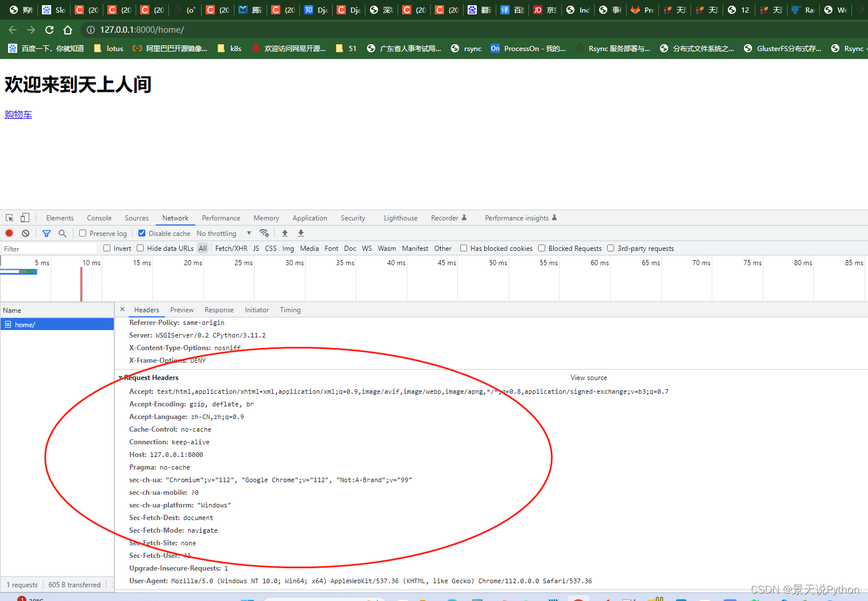The image size is (868, 601).
Task: Open the 百度一下 bookmark
Action: [46, 49]
